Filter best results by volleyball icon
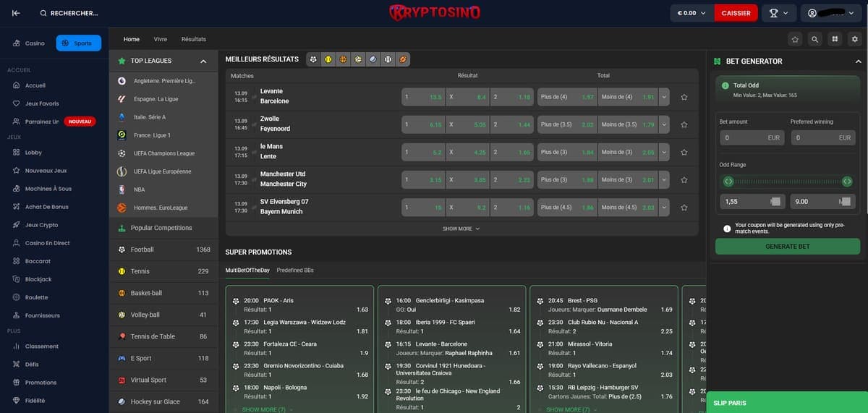The height and width of the screenshot is (413, 868). 358,59
